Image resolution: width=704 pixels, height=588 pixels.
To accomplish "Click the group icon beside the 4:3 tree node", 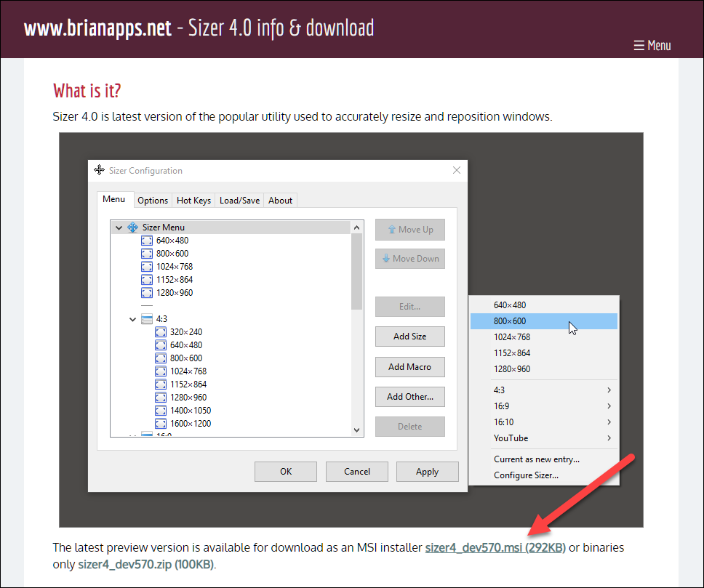I will pyautogui.click(x=147, y=318).
